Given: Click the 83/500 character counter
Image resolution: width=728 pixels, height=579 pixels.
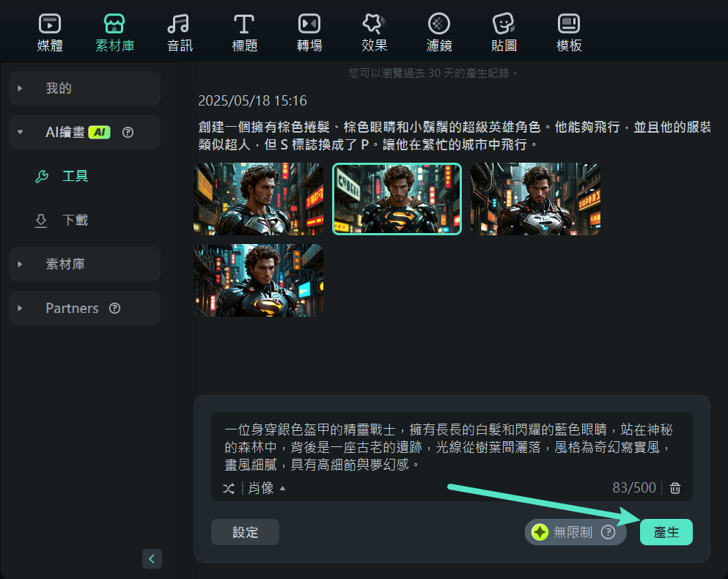Looking at the screenshot, I should point(633,487).
